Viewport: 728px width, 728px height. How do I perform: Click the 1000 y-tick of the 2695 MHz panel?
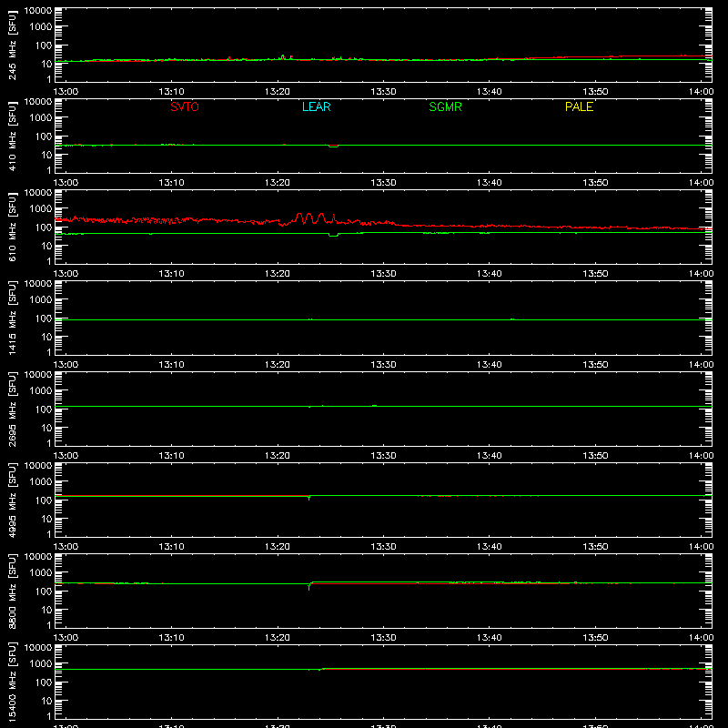[x=41, y=391]
